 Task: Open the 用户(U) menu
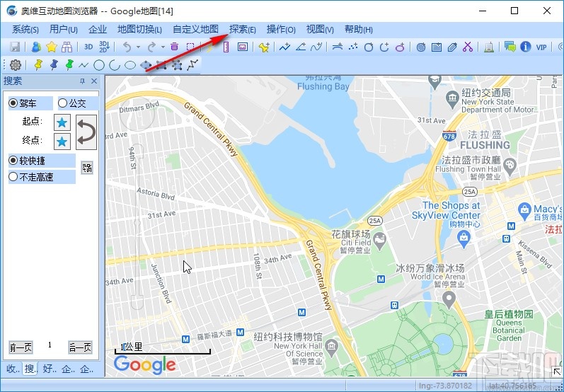click(x=64, y=30)
